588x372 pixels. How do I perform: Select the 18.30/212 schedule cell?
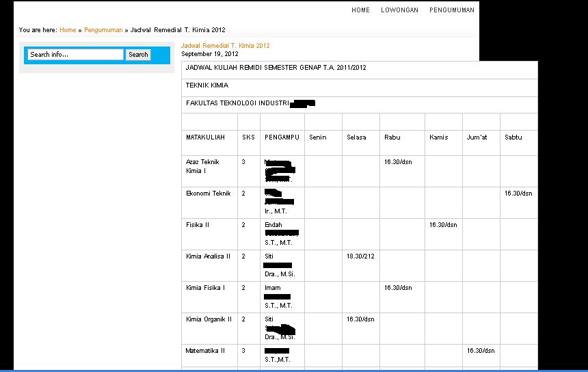click(x=360, y=256)
